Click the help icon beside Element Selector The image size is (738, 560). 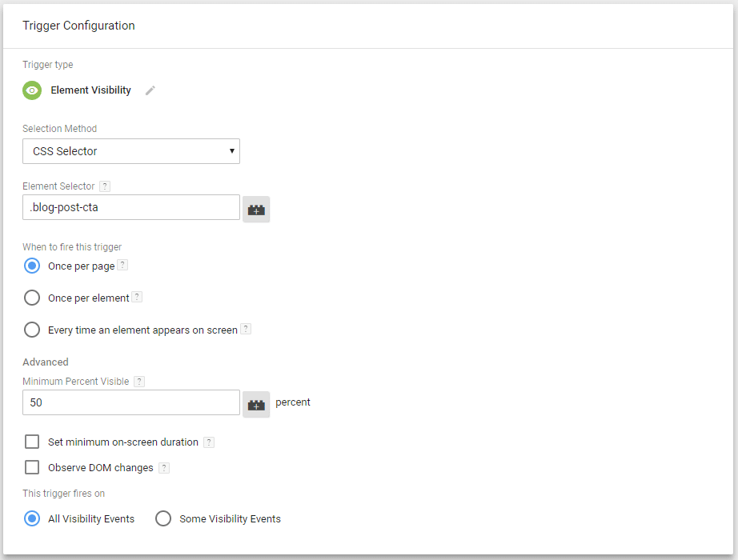(105, 186)
